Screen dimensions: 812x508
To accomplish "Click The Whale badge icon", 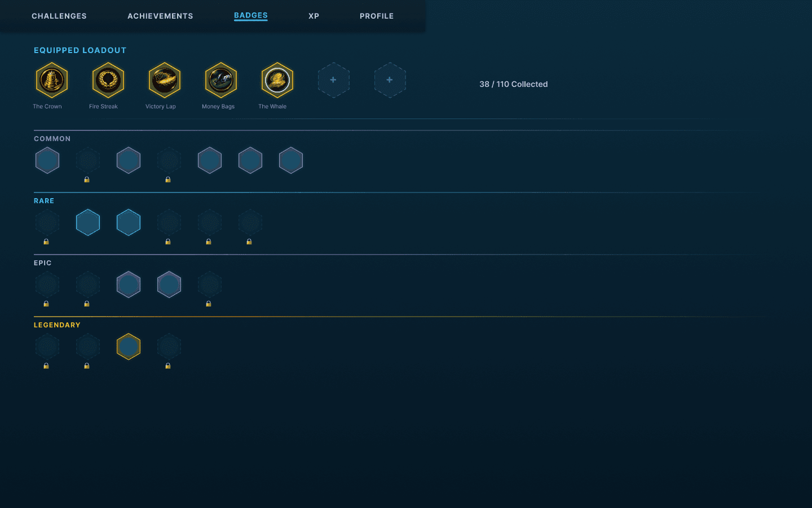I will point(277,80).
